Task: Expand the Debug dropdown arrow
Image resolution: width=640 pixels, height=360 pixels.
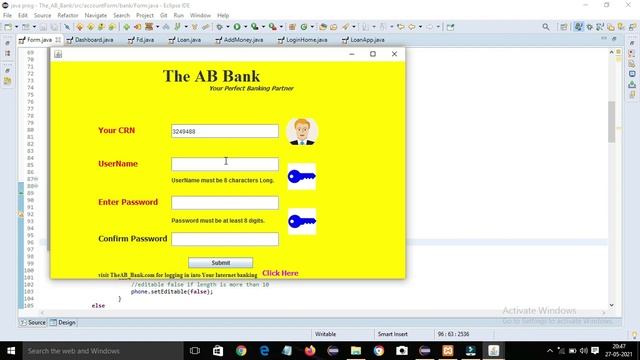Action: point(227,27)
